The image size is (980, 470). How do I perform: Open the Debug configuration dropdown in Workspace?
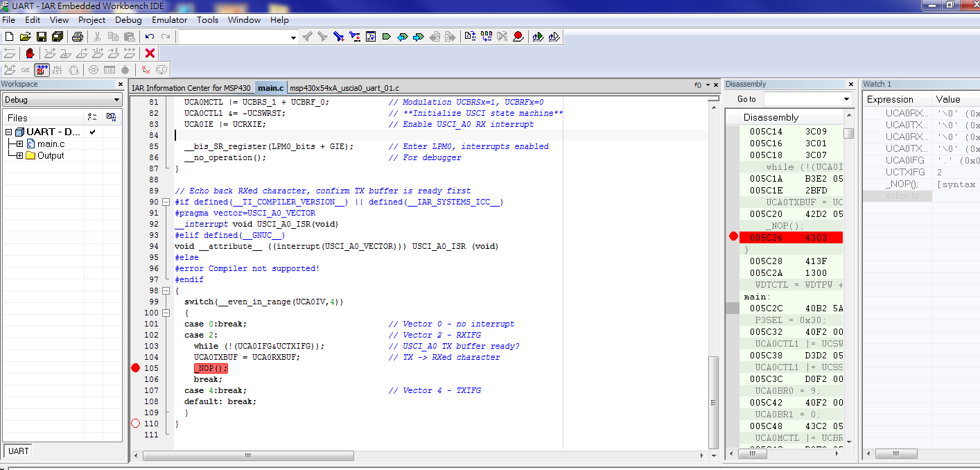116,100
